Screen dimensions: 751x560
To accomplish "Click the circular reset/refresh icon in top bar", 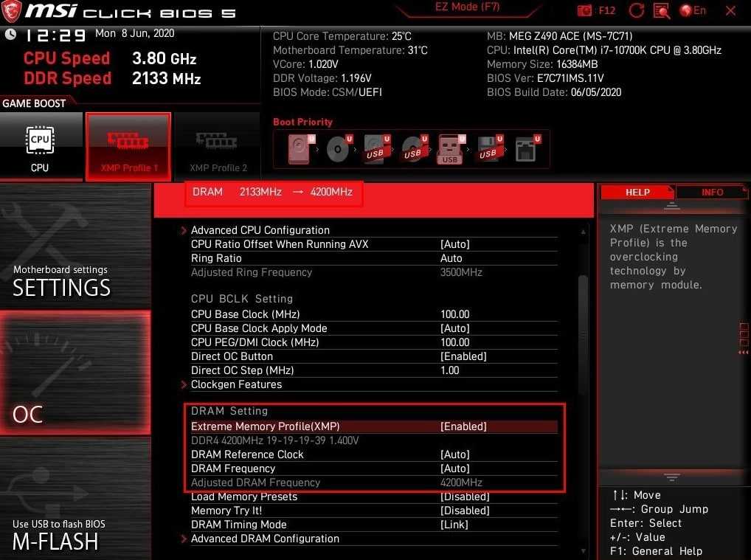I will 636,10.
